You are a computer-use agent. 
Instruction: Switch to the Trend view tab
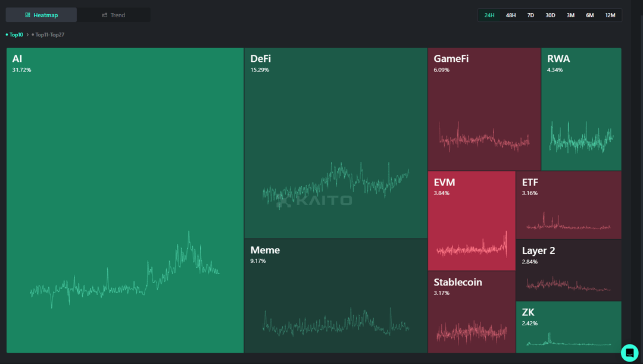[x=113, y=15]
